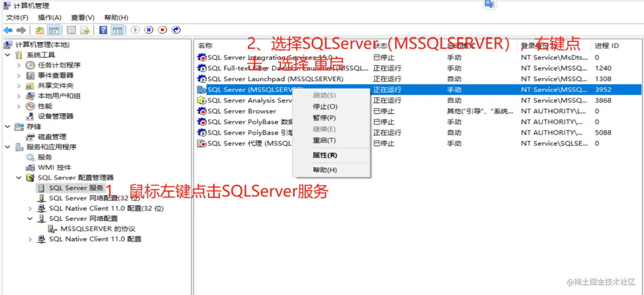Sort by the 进程 ID column header
644x295 pixels.
coord(607,46)
